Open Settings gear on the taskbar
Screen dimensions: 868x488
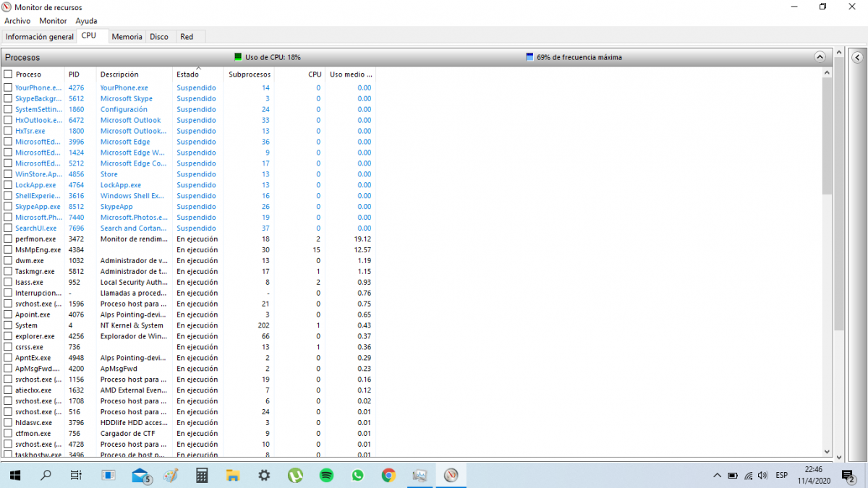[x=264, y=476]
